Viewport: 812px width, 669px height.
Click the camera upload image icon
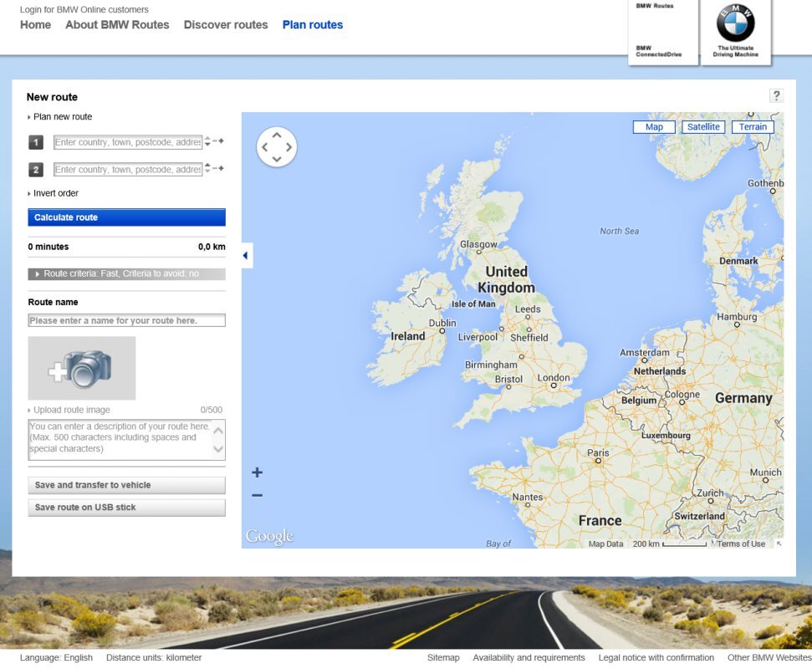pos(82,368)
